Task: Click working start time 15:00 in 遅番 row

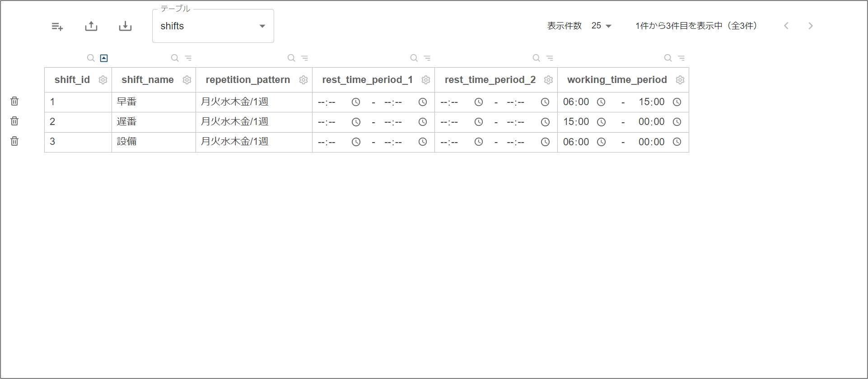Action: [576, 122]
